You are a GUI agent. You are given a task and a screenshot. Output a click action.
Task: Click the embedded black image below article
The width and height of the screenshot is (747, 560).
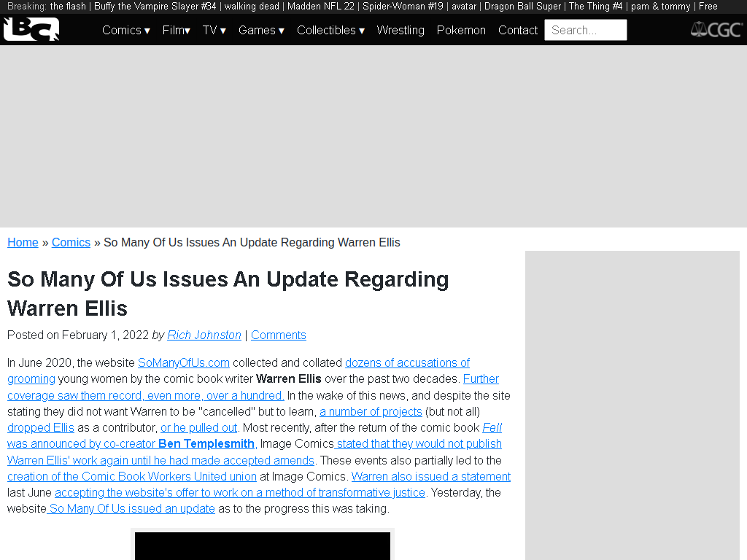(x=263, y=546)
